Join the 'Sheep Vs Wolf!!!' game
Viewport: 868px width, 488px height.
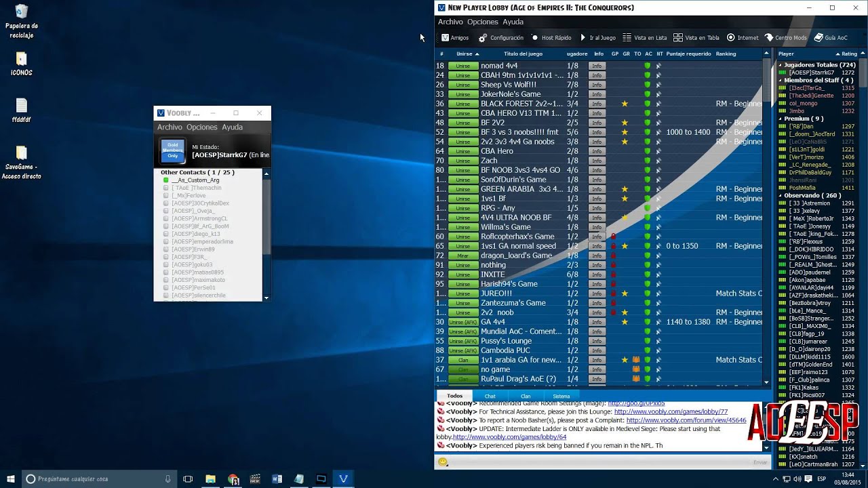click(x=463, y=85)
